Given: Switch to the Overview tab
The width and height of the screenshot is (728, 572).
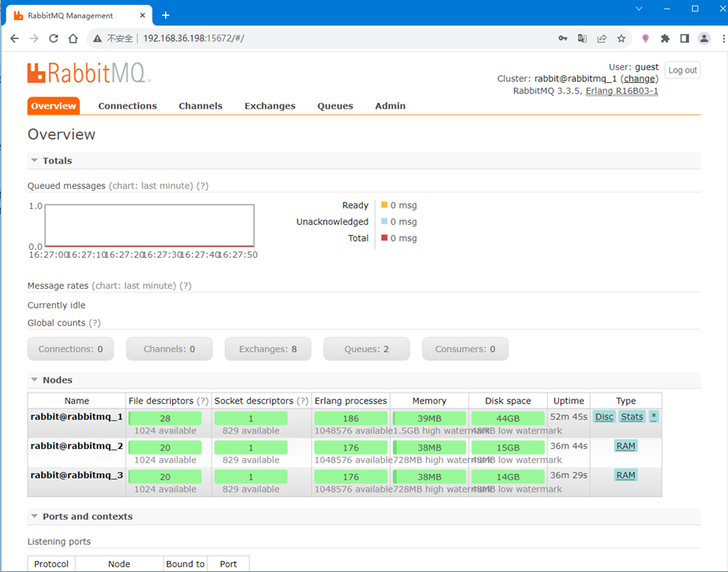Looking at the screenshot, I should tap(53, 106).
